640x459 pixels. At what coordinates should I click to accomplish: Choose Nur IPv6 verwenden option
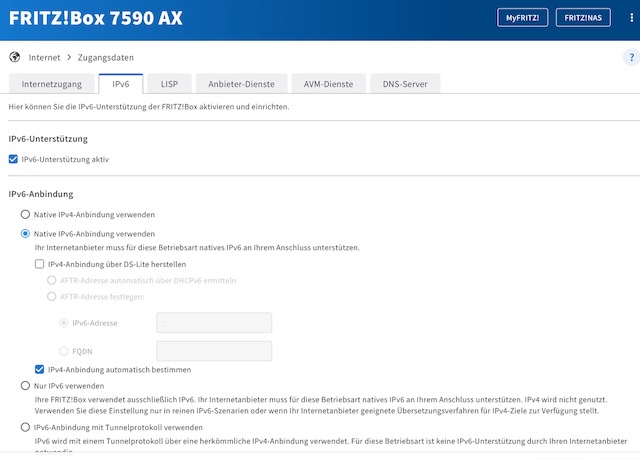click(x=26, y=385)
